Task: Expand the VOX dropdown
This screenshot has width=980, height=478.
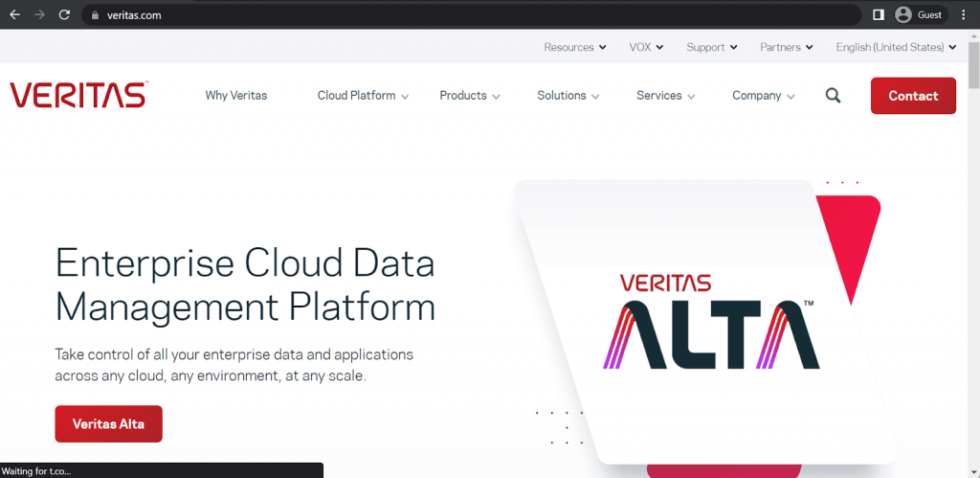Action: pyautogui.click(x=646, y=47)
